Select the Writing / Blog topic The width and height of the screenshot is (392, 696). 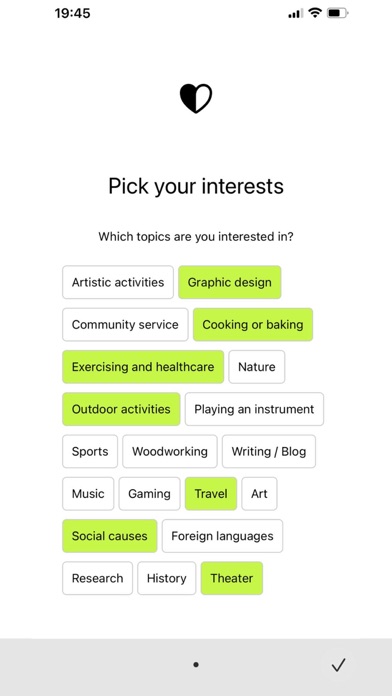tap(269, 451)
